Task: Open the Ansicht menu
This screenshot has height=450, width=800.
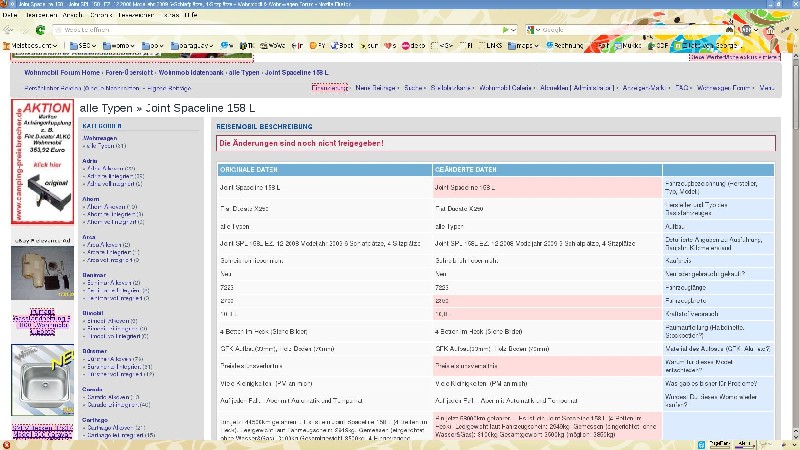Action: [x=72, y=15]
